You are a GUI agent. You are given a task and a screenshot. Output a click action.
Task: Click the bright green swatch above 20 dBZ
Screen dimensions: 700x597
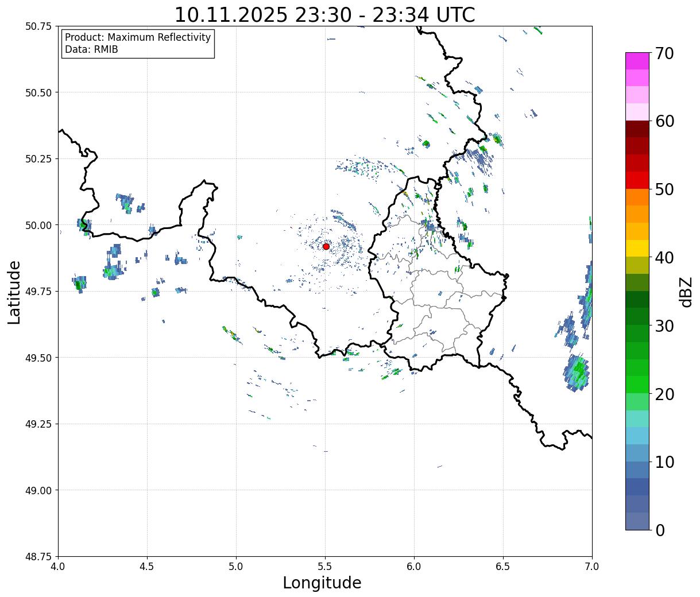(x=637, y=385)
